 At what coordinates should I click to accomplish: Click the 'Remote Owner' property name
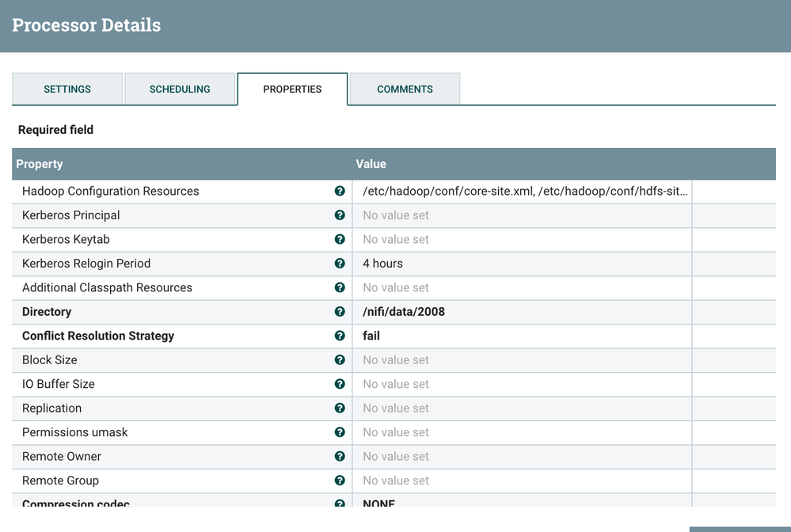click(62, 456)
